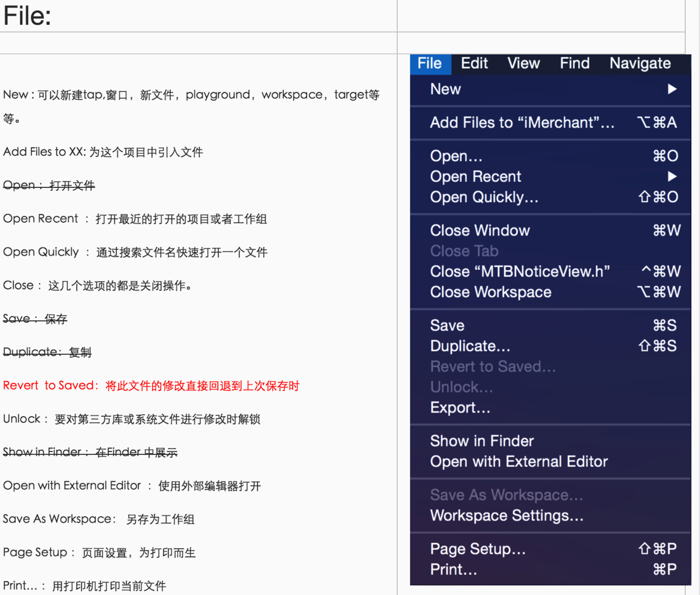This screenshot has width=700, height=595.
Task: Open the Navigate menu
Action: pyautogui.click(x=640, y=64)
